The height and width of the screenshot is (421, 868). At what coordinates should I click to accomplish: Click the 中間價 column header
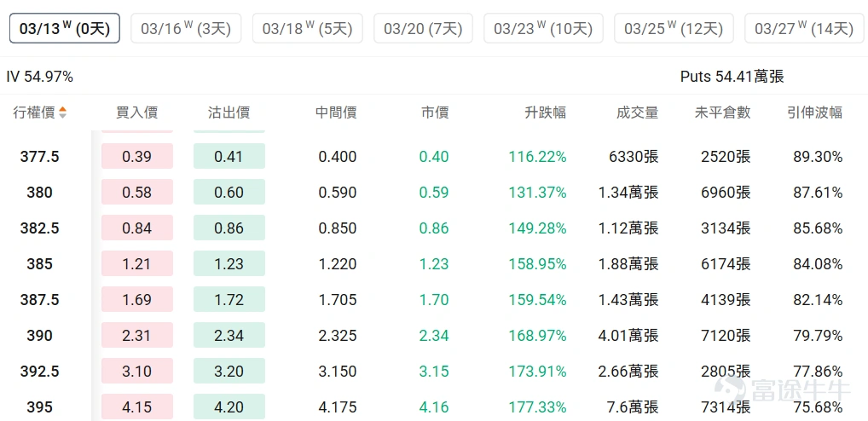[x=336, y=112]
